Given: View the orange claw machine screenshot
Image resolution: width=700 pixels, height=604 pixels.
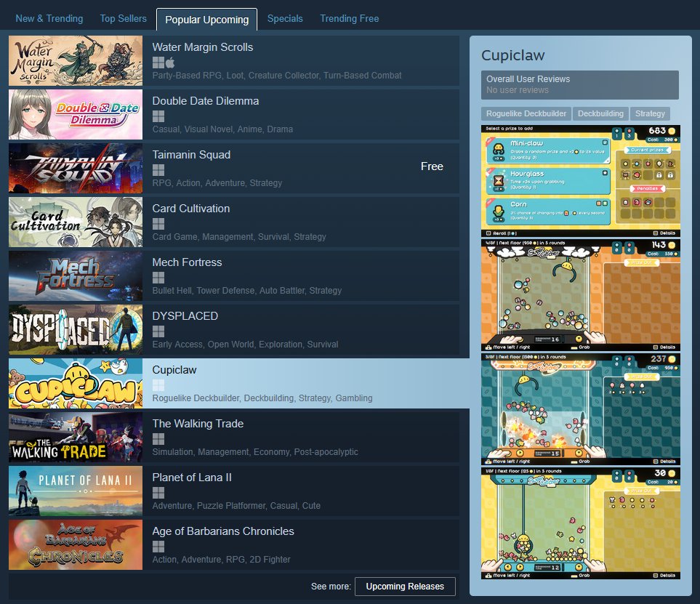Looking at the screenshot, I should click(x=581, y=295).
